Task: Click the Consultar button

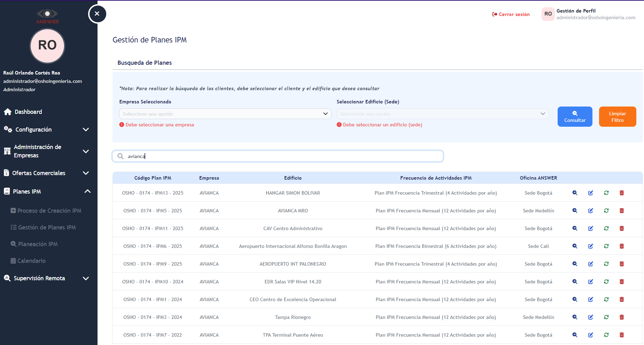Action: click(575, 117)
